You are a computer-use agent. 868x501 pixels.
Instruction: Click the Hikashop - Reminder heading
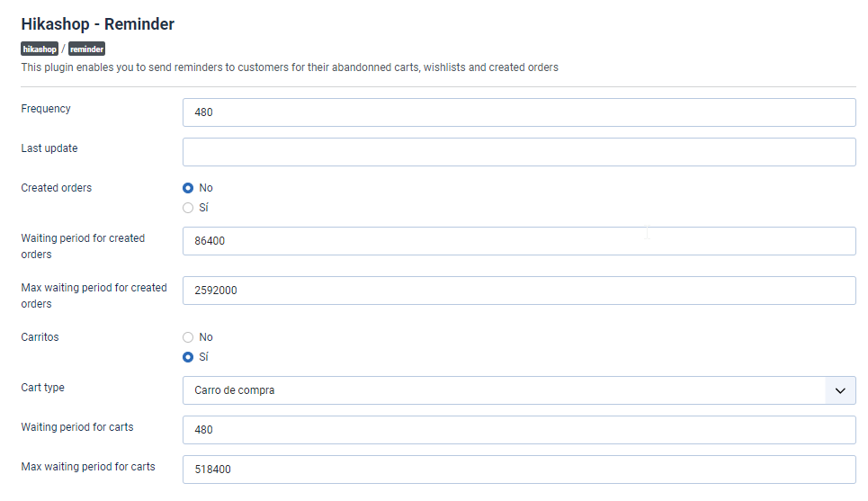click(98, 24)
